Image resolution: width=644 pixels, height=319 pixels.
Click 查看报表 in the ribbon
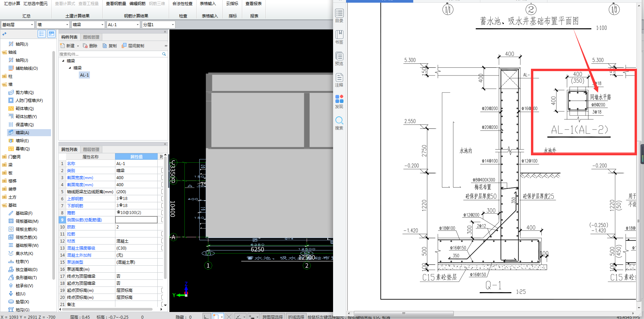click(254, 4)
